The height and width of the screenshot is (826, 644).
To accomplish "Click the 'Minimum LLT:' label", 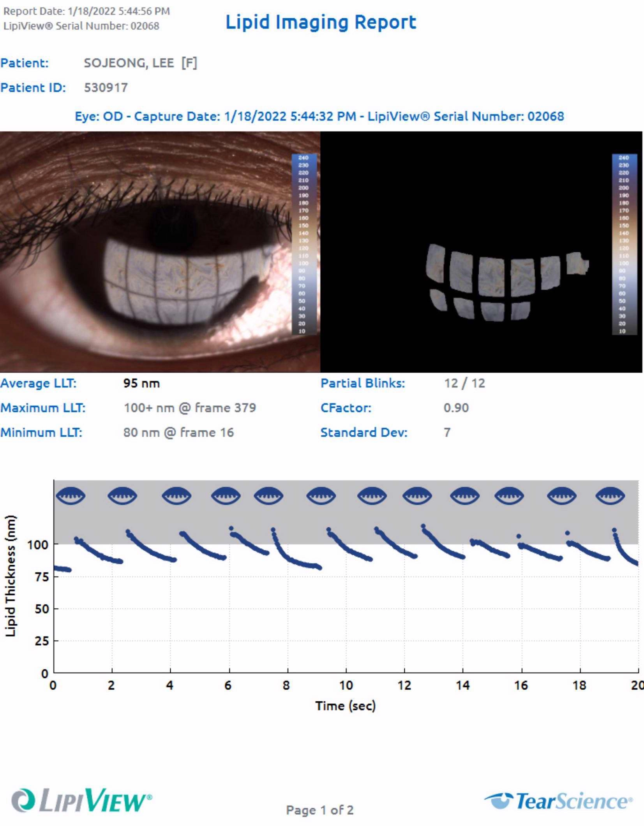I will pyautogui.click(x=41, y=432).
